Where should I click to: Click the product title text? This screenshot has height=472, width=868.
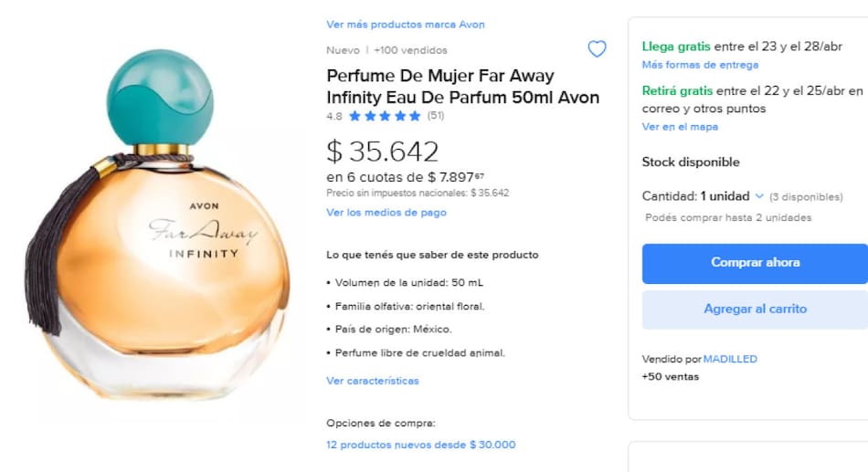click(462, 87)
